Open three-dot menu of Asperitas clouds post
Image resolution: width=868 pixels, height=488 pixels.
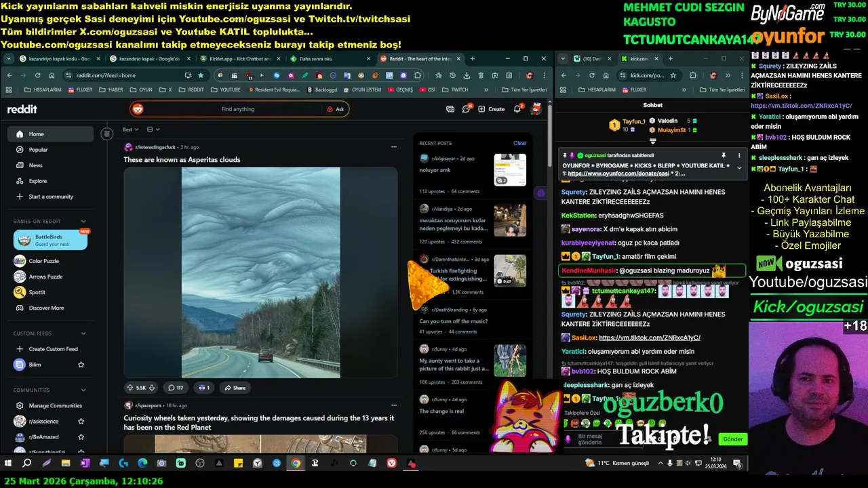[x=393, y=147]
